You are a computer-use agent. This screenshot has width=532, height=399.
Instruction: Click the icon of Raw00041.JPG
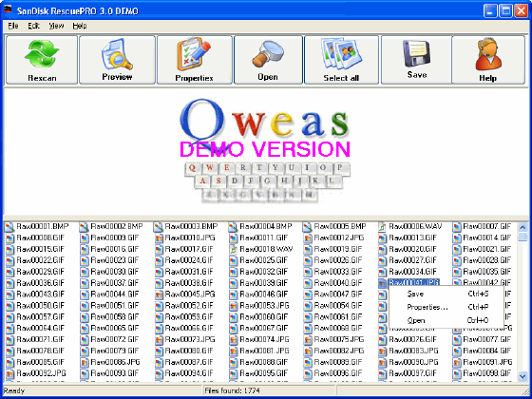click(382, 283)
